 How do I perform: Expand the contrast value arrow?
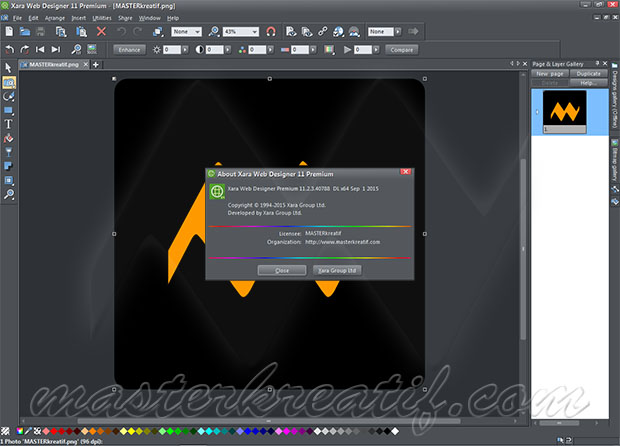coord(228,50)
